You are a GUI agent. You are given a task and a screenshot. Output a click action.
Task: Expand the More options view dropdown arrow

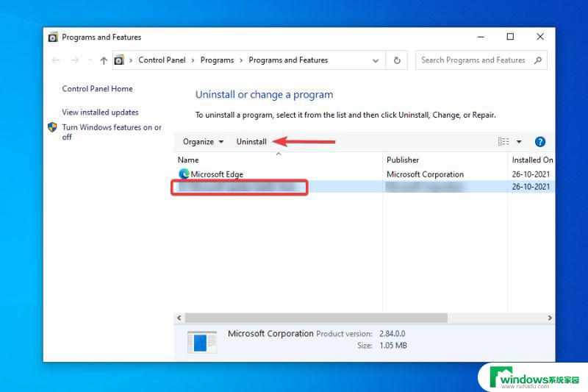(519, 142)
